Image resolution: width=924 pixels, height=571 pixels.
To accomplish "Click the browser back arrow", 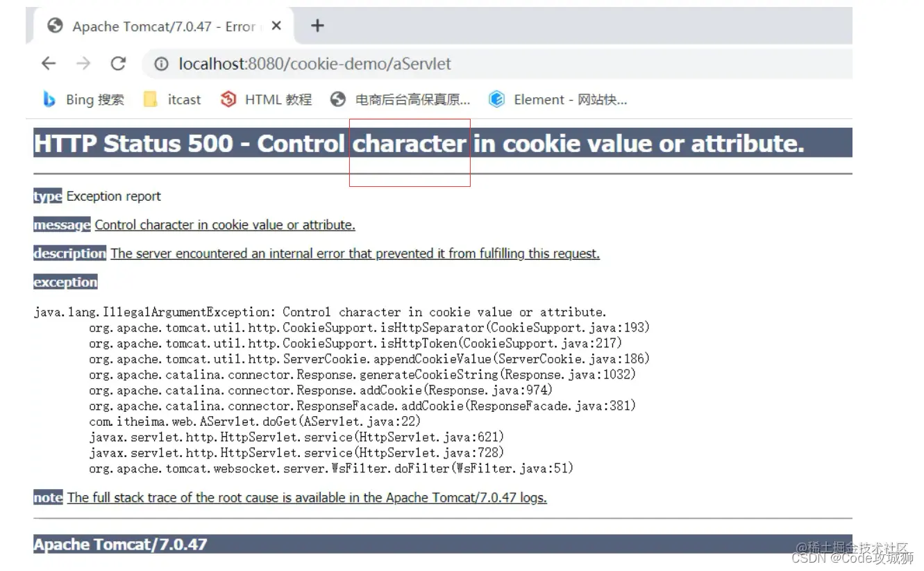I will [48, 64].
